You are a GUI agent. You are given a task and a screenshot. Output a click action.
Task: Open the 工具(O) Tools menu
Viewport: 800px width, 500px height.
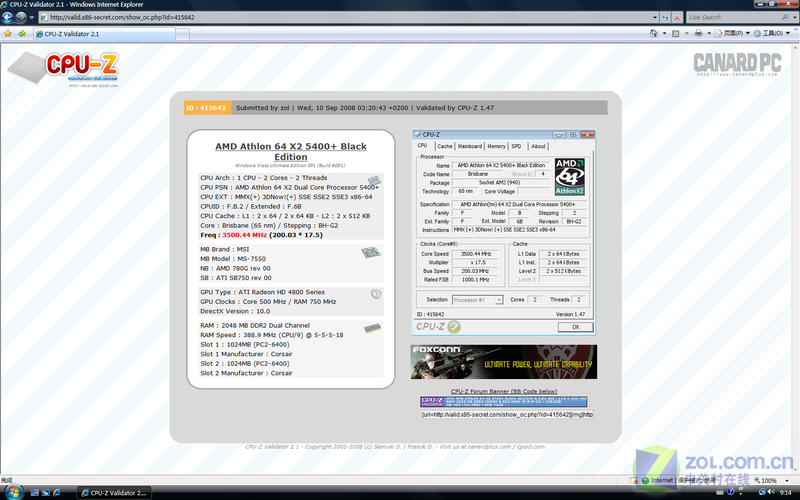771,33
